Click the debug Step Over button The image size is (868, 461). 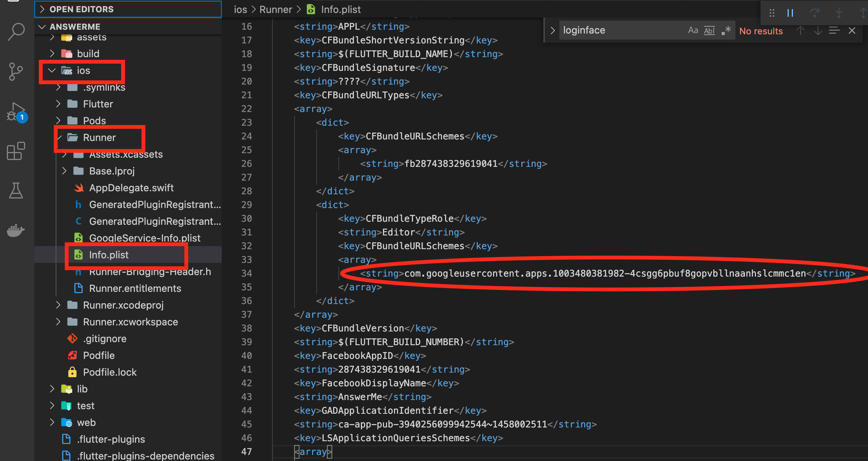tap(815, 13)
